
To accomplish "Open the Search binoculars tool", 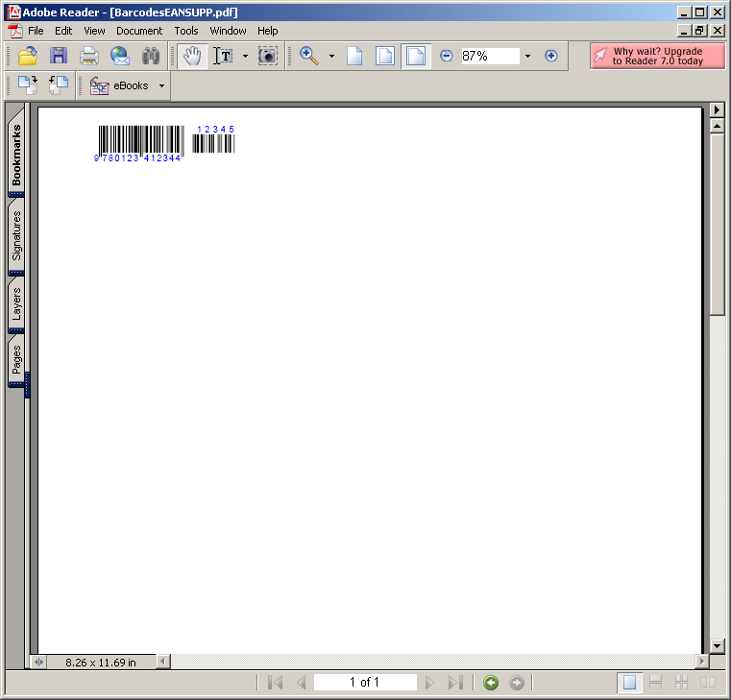I will (x=151, y=56).
